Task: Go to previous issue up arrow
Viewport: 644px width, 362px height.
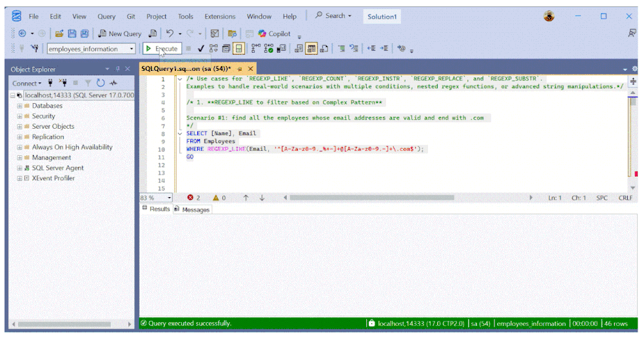Action: (246, 198)
